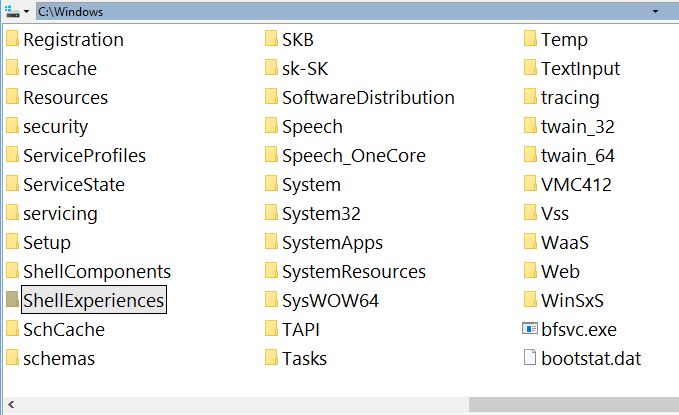Select the System folder icon

coord(271,184)
